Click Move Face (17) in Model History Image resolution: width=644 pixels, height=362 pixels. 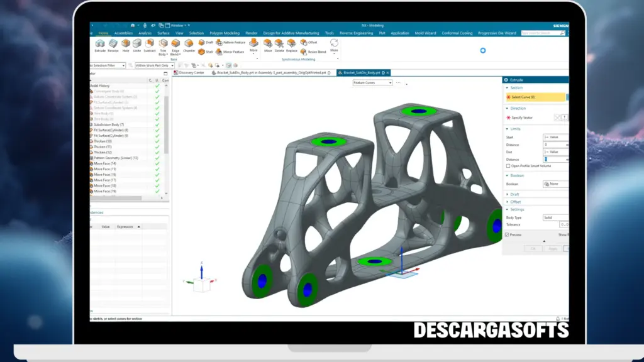coord(104,180)
